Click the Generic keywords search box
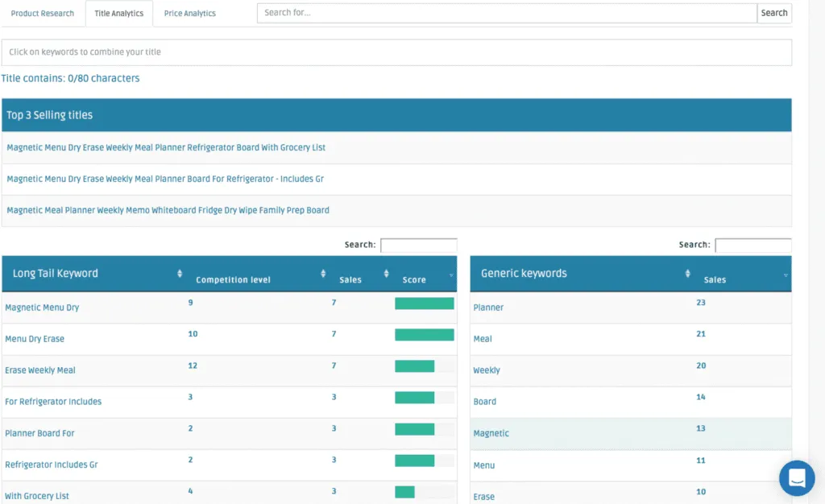Screen dimensions: 825x504 (x=752, y=245)
